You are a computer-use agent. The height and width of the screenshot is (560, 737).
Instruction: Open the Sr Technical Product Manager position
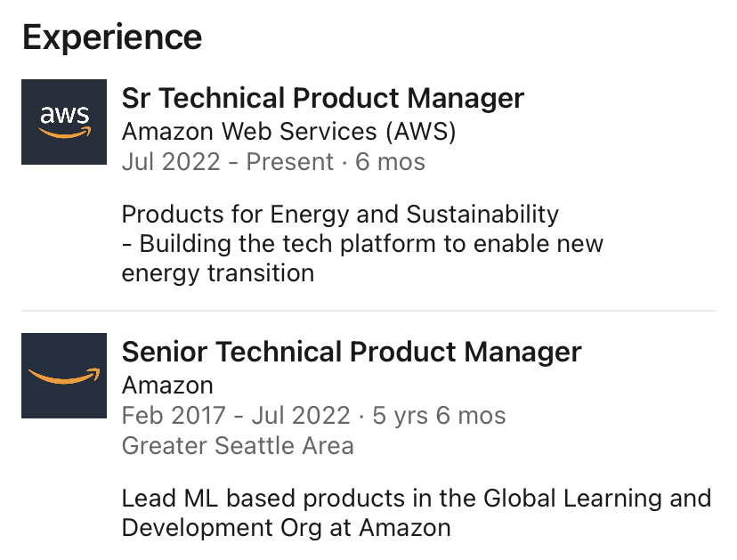[x=322, y=98]
